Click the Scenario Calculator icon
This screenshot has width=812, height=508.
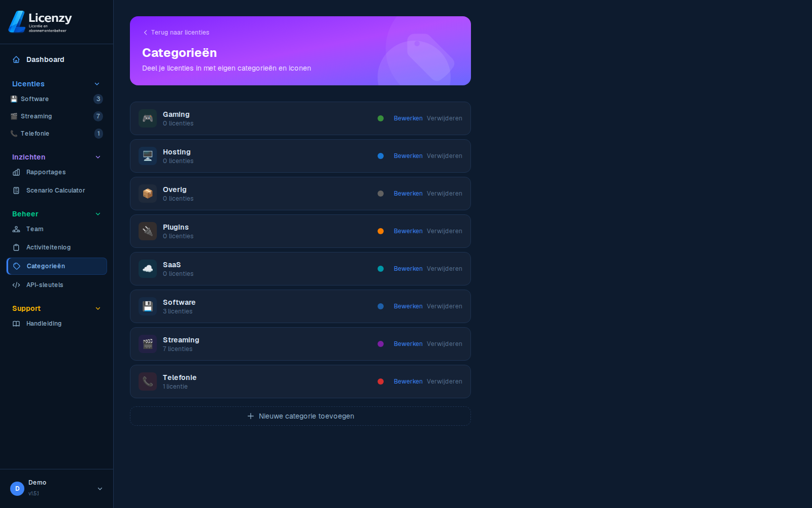point(16,190)
